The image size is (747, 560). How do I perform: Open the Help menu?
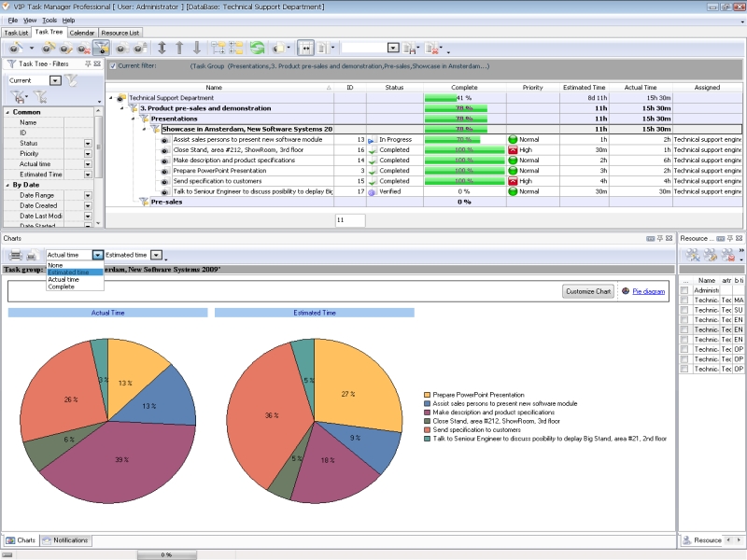(68, 21)
